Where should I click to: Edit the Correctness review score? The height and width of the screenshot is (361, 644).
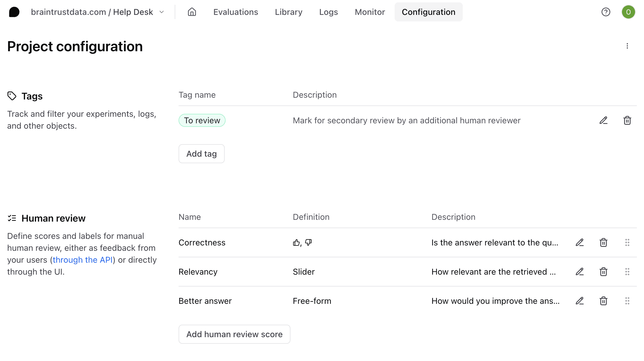tap(579, 242)
